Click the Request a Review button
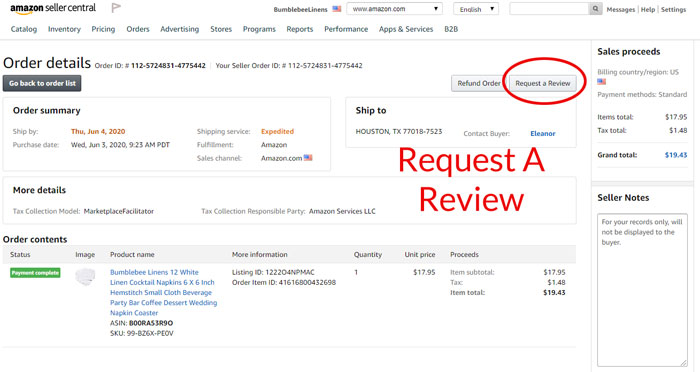 (x=542, y=83)
